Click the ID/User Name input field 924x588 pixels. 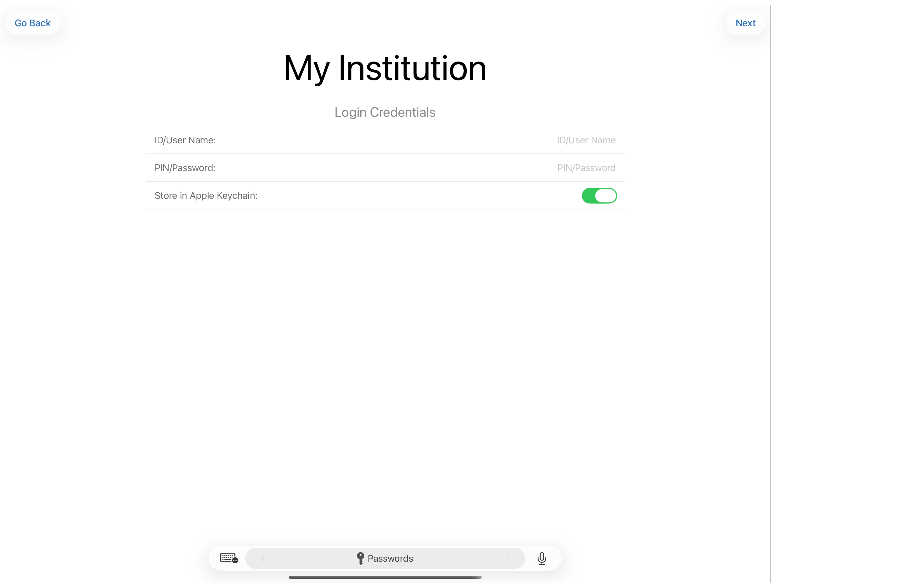click(x=461, y=140)
